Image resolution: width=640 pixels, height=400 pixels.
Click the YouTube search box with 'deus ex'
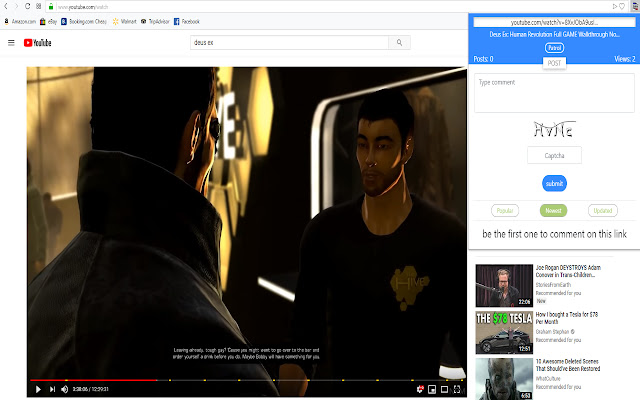tap(289, 42)
